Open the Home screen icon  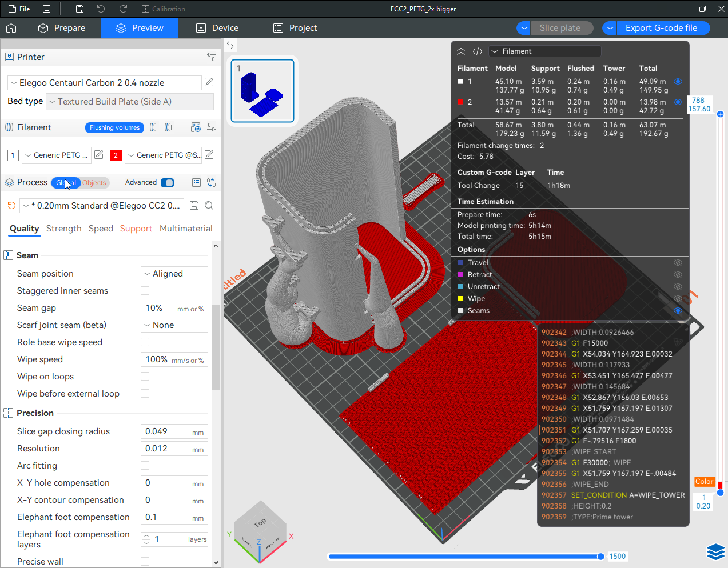[x=11, y=28]
